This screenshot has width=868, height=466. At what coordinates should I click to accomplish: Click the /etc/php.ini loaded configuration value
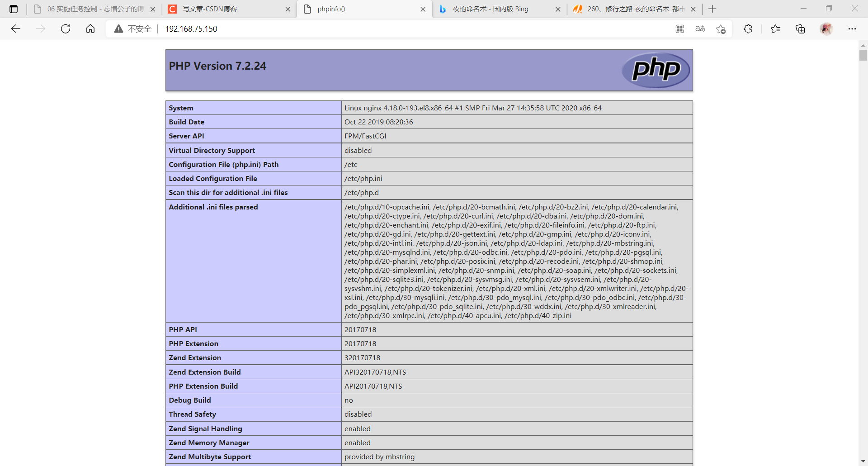point(363,178)
